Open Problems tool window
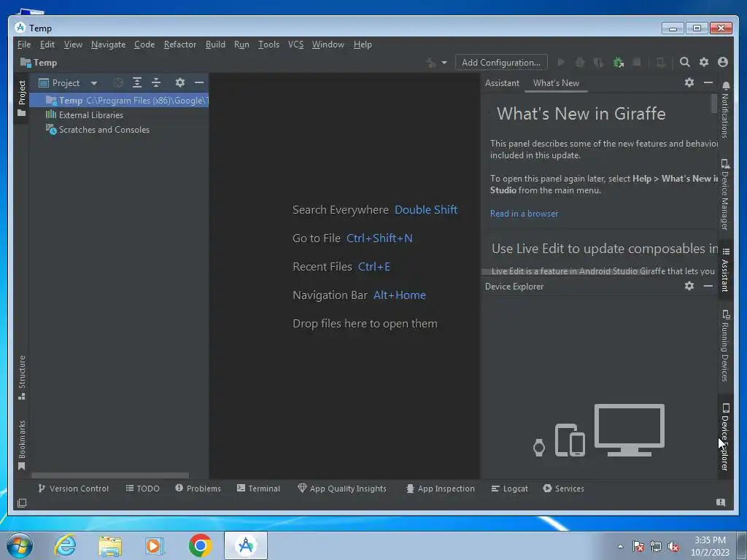747x560 pixels. pos(198,489)
